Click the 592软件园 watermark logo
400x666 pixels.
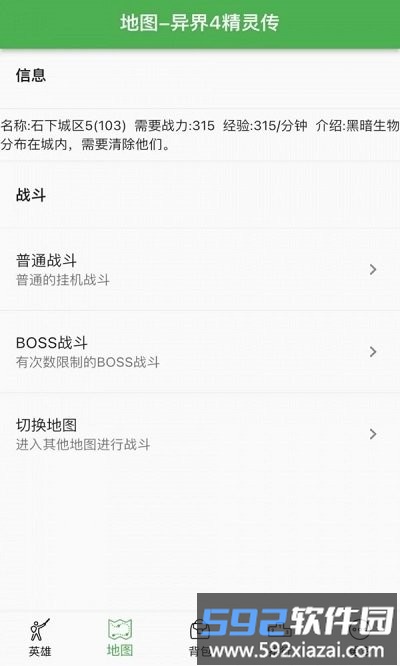(x=298, y=621)
